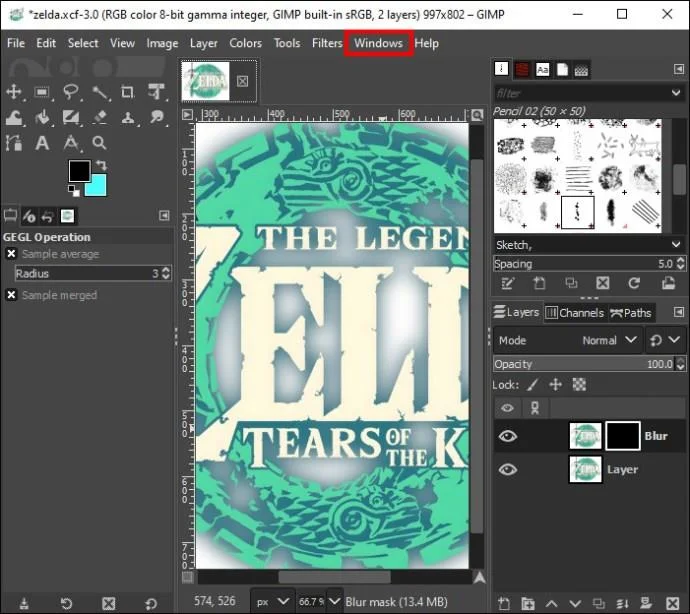Add a mask to the layer
Screen dimensions: 690x614
click(x=646, y=603)
